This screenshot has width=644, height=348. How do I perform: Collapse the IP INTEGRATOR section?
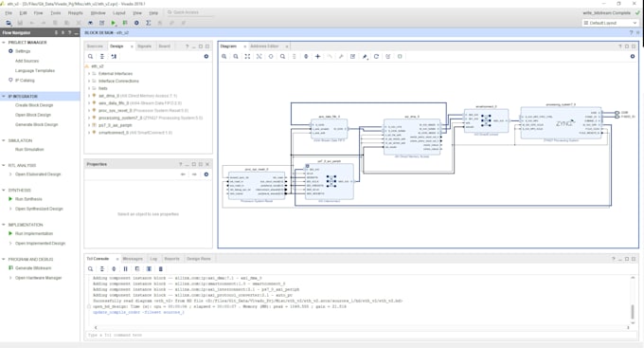[x=4, y=97]
